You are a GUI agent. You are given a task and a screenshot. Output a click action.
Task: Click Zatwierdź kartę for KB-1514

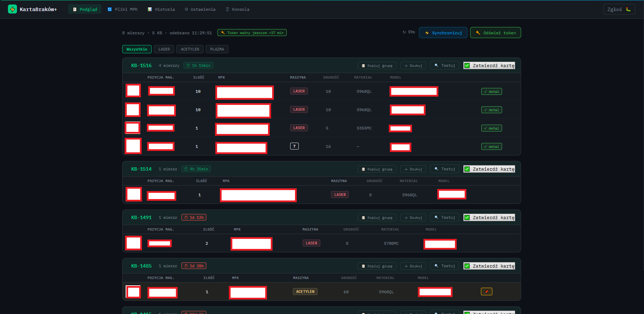click(x=489, y=169)
